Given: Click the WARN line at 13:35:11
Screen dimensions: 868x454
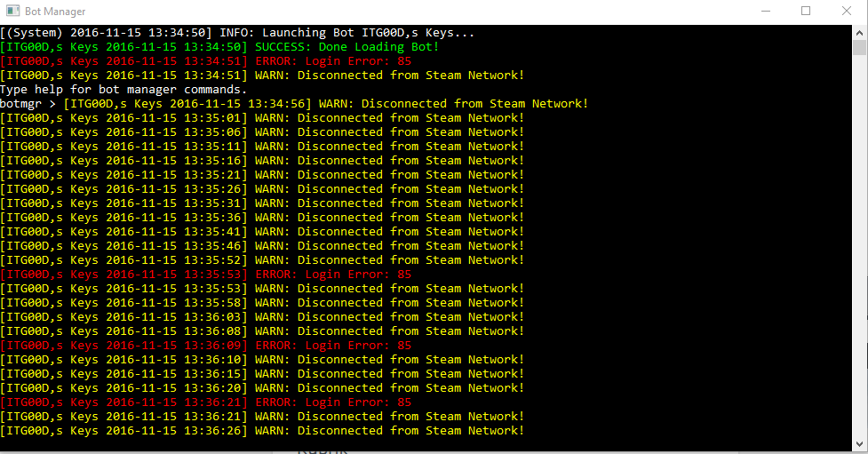Looking at the screenshot, I should pyautogui.click(x=262, y=147).
